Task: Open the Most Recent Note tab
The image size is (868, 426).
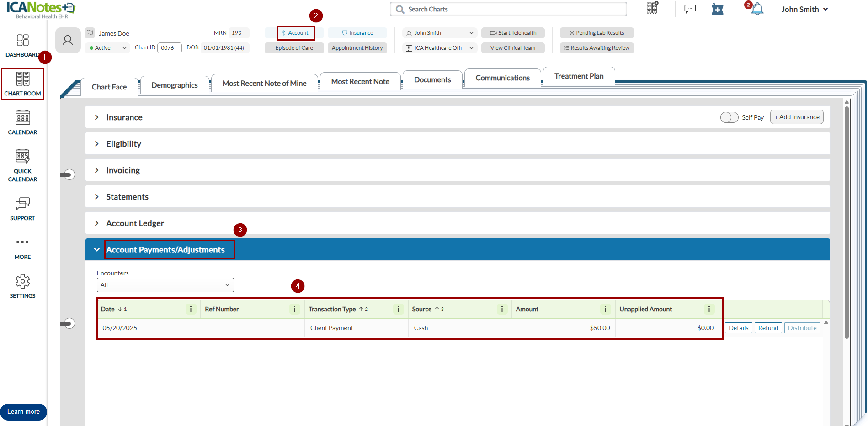Action: 361,81
